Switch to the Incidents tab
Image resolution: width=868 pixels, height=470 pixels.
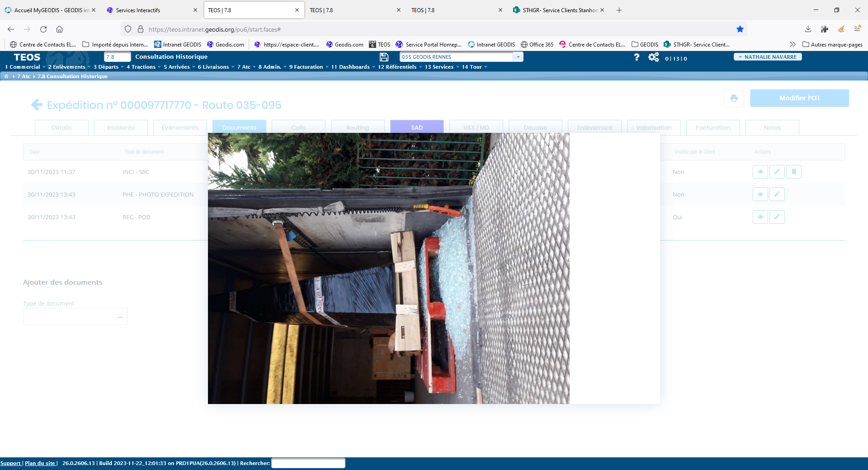[121, 128]
